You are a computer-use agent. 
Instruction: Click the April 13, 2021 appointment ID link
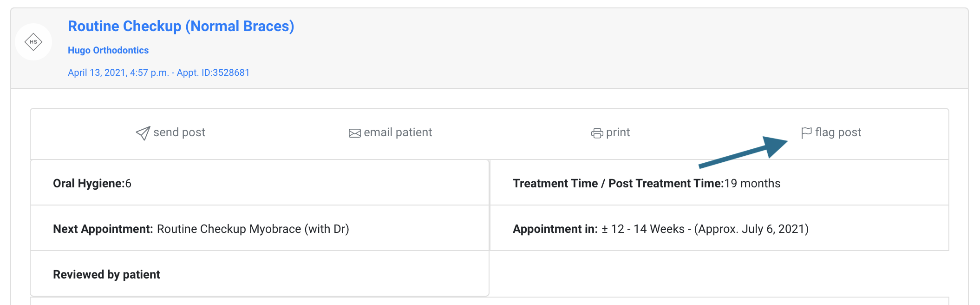click(x=158, y=73)
